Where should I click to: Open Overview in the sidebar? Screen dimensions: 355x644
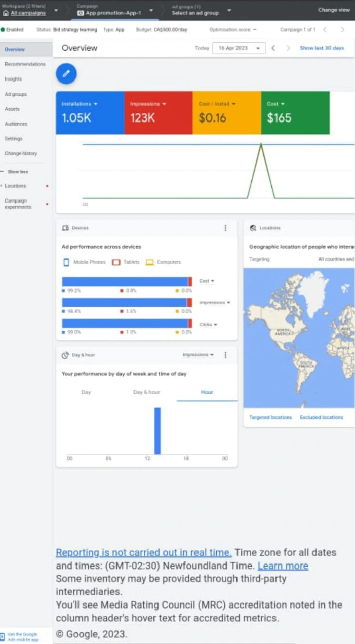click(x=26, y=49)
